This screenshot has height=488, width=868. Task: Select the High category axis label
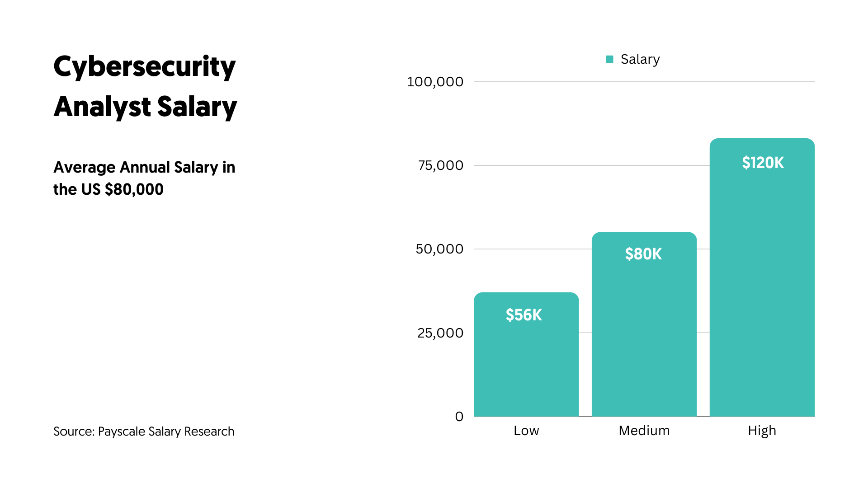click(x=762, y=431)
